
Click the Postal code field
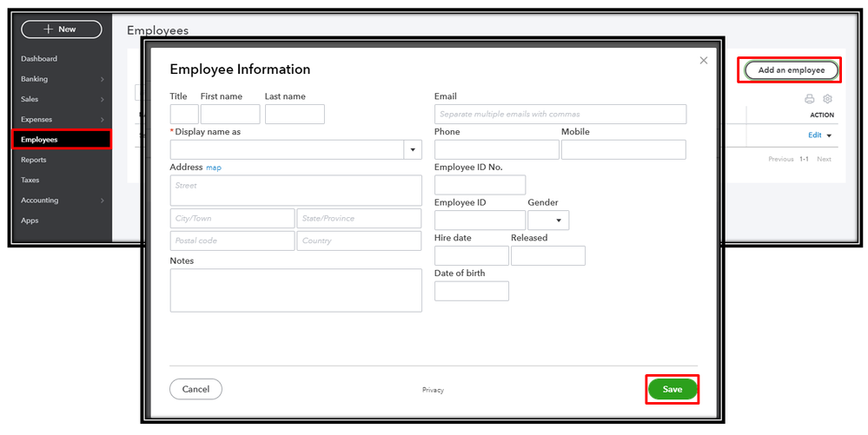point(233,241)
